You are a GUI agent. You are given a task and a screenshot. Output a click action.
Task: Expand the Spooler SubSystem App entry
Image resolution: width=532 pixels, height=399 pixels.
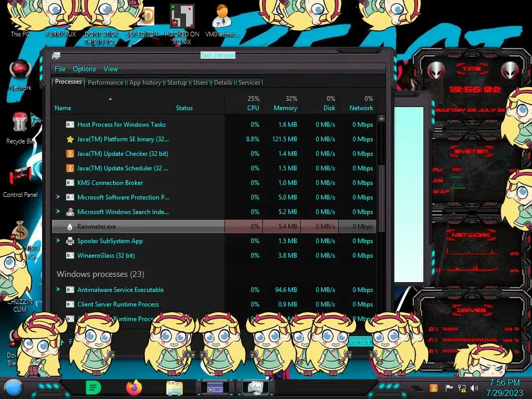[x=58, y=241]
